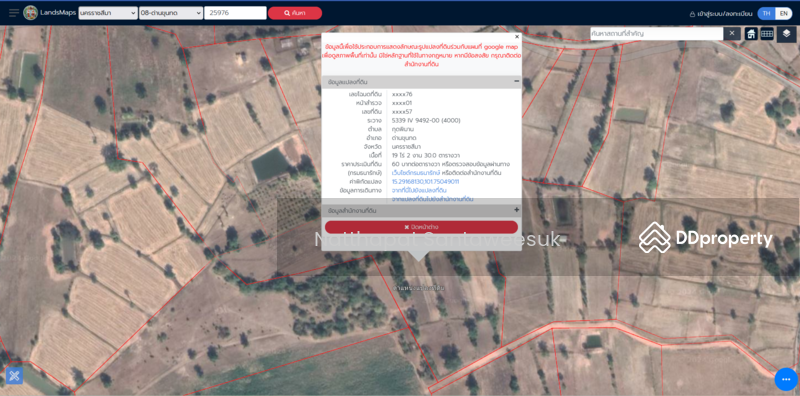Collapse the ข้อมูลแปลงที่ดิน section

tap(516, 81)
